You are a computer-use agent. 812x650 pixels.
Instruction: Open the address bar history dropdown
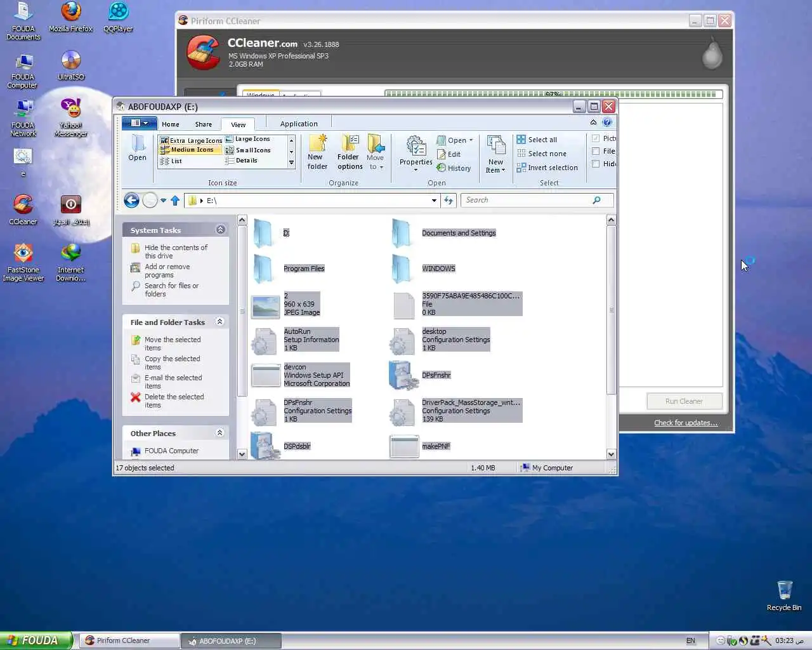[x=434, y=201]
